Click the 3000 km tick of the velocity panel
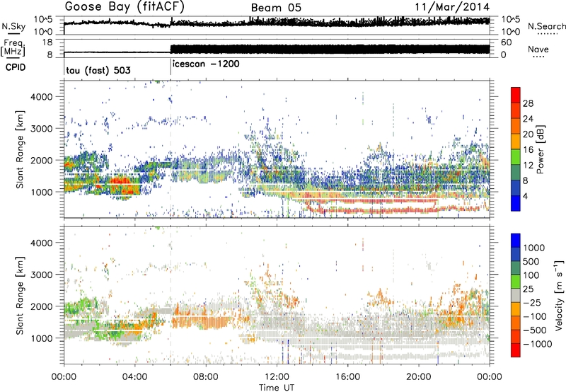Image resolution: width=566 pixels, height=392 pixels. point(42,275)
